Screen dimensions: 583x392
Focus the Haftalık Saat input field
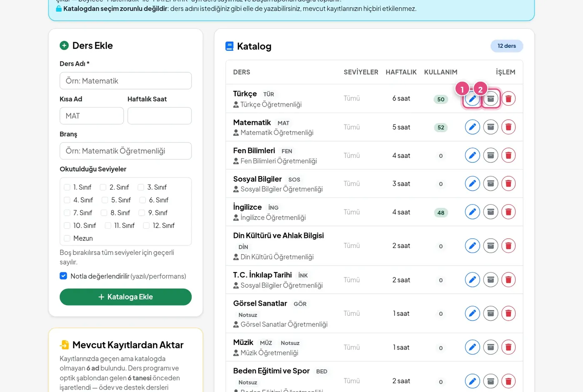tap(159, 116)
